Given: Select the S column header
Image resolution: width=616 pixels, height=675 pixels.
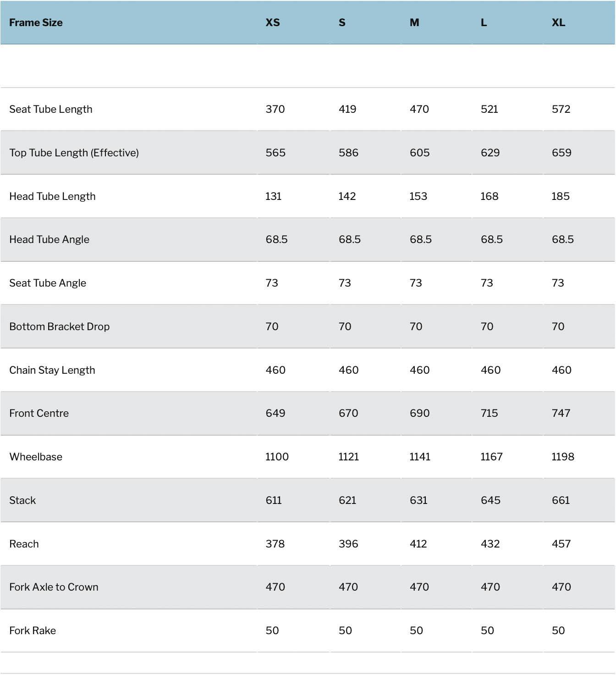Looking at the screenshot, I should tap(342, 22).
